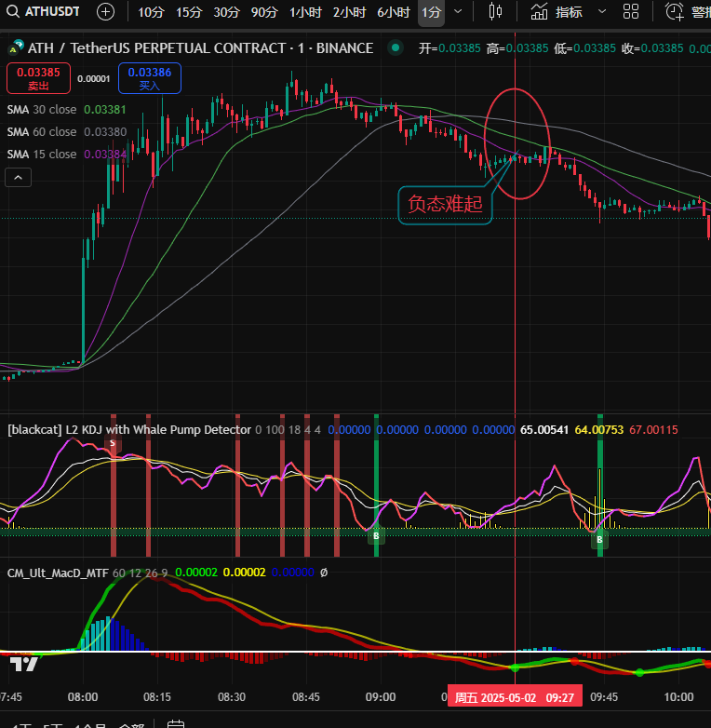This screenshot has height=728, width=711.
Task: Click the red 0.03385 卖出 sell button
Action: pyautogui.click(x=38, y=78)
